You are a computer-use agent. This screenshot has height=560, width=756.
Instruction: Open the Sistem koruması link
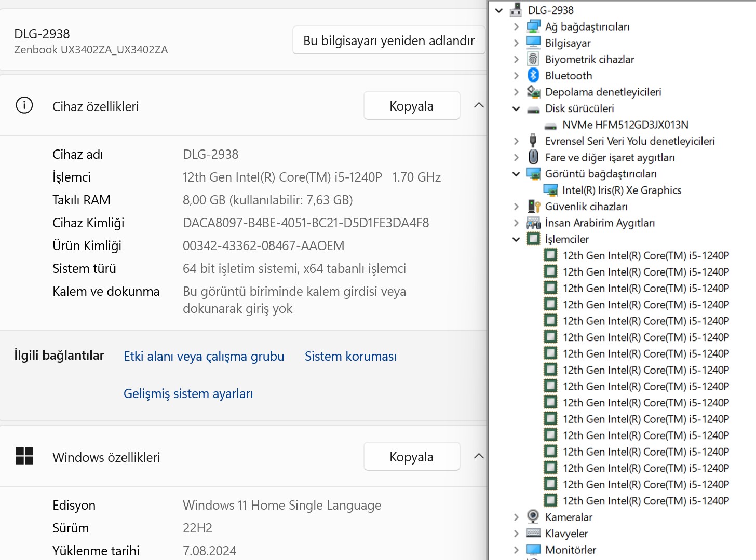pyautogui.click(x=350, y=356)
